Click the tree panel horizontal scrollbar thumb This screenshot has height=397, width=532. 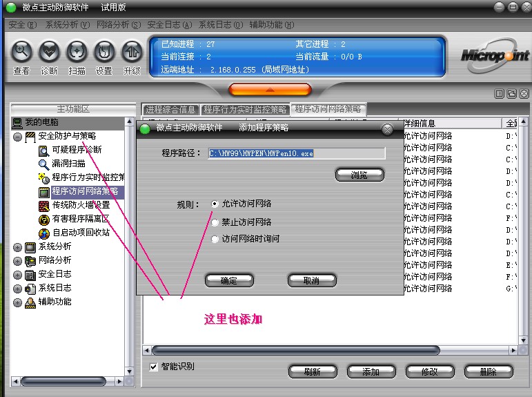63,382
